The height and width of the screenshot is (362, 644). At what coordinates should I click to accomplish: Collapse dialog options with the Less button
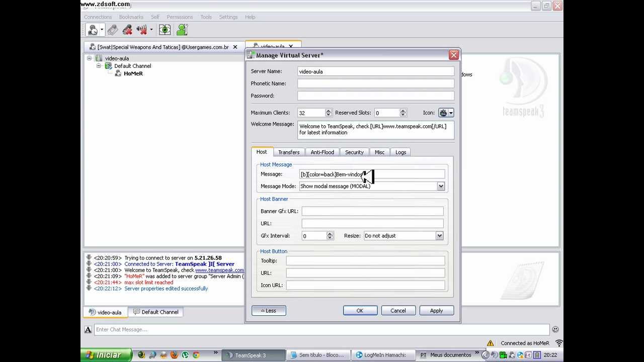(x=269, y=311)
